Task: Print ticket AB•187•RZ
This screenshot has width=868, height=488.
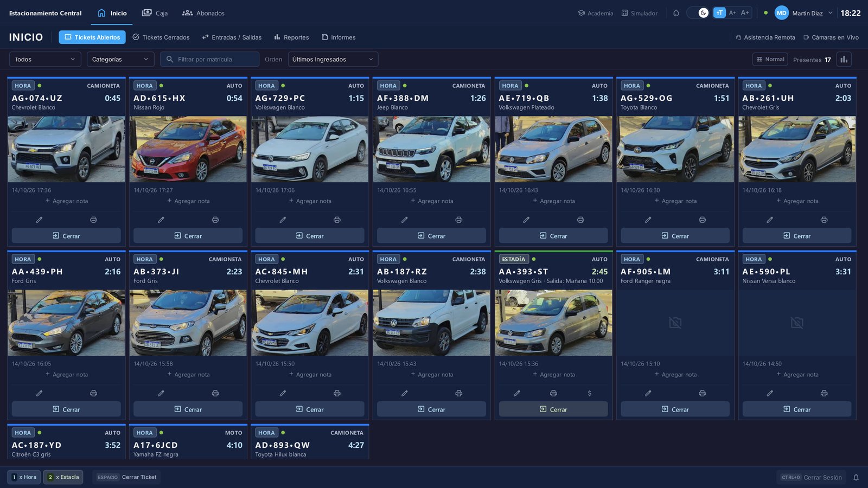Action: (x=459, y=393)
